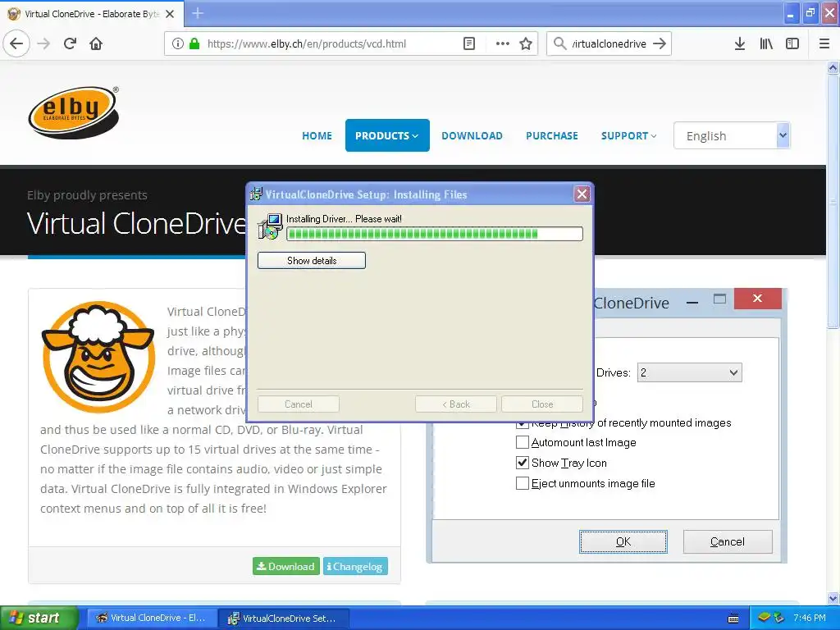The height and width of the screenshot is (630, 840).
Task: Click the keyboard icon in the taskbar tray
Action: [x=733, y=619]
